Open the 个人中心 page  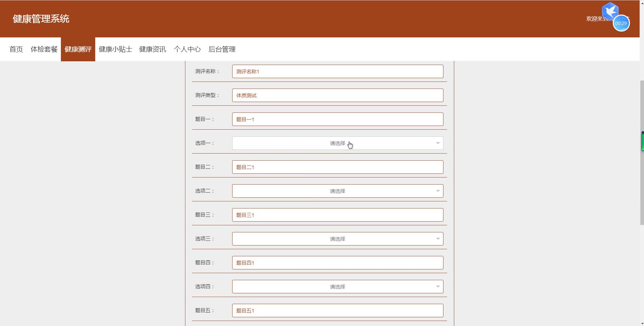(187, 49)
